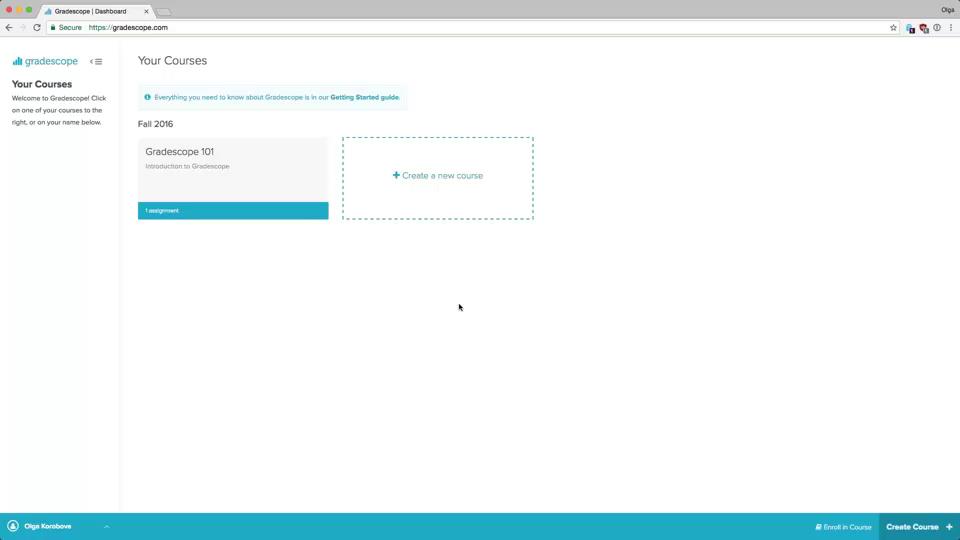Expand the account menu caret arrow

107,527
